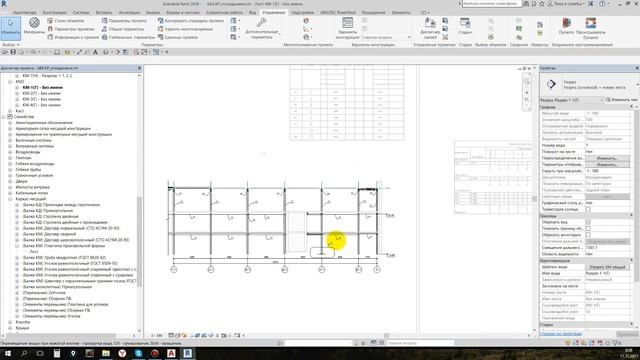The image size is (640, 360).
Task: Collapse the Семейства tree node
Action: click(3, 117)
